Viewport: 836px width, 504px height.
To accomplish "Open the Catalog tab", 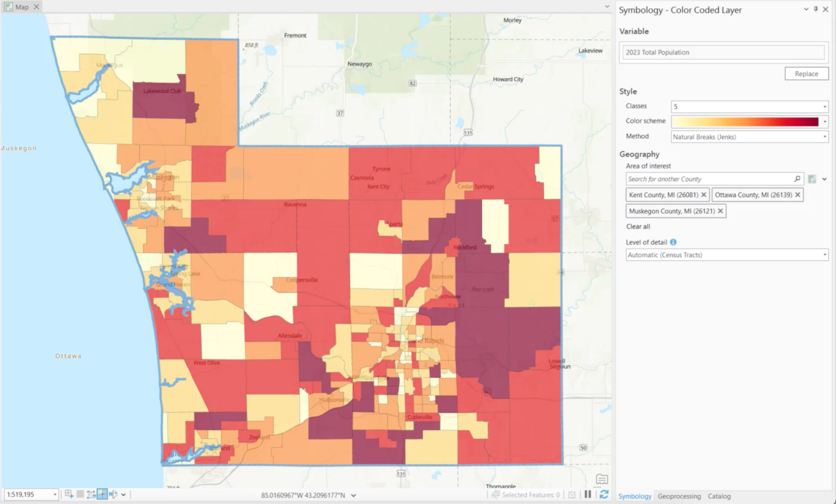I will [719, 496].
